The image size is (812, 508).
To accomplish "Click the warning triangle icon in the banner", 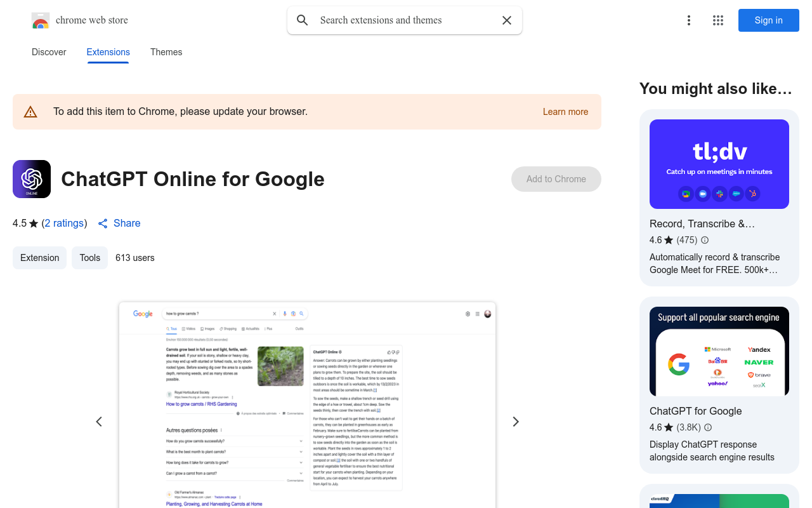I will click(30, 112).
